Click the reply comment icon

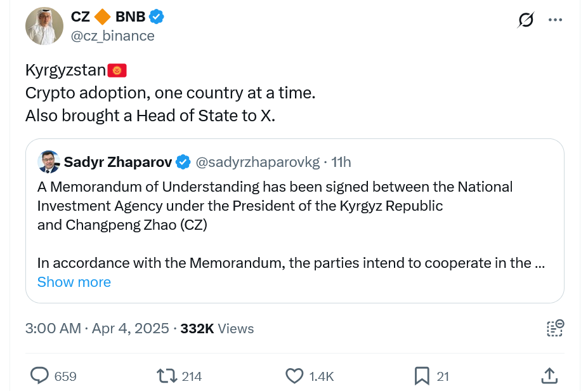click(x=39, y=376)
